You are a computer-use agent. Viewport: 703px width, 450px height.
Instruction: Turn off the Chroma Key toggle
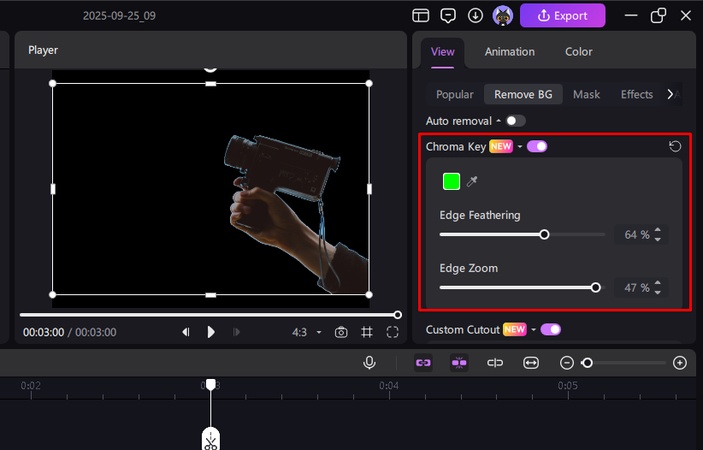click(x=537, y=147)
